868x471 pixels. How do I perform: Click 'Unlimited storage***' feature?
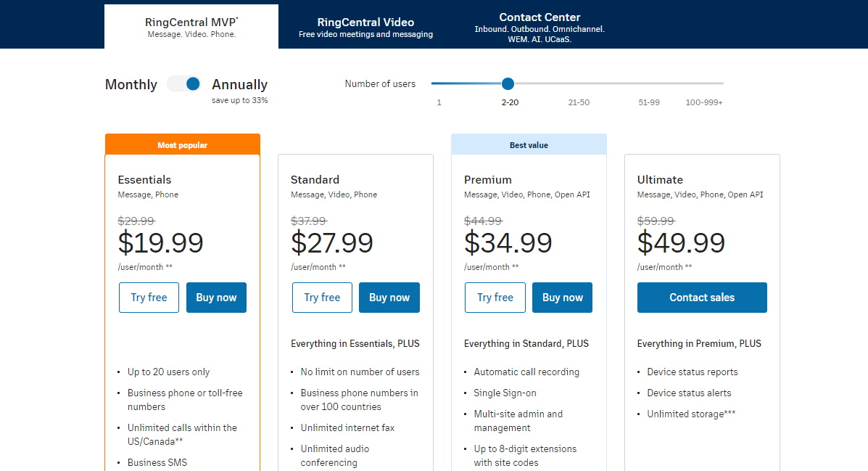point(691,414)
